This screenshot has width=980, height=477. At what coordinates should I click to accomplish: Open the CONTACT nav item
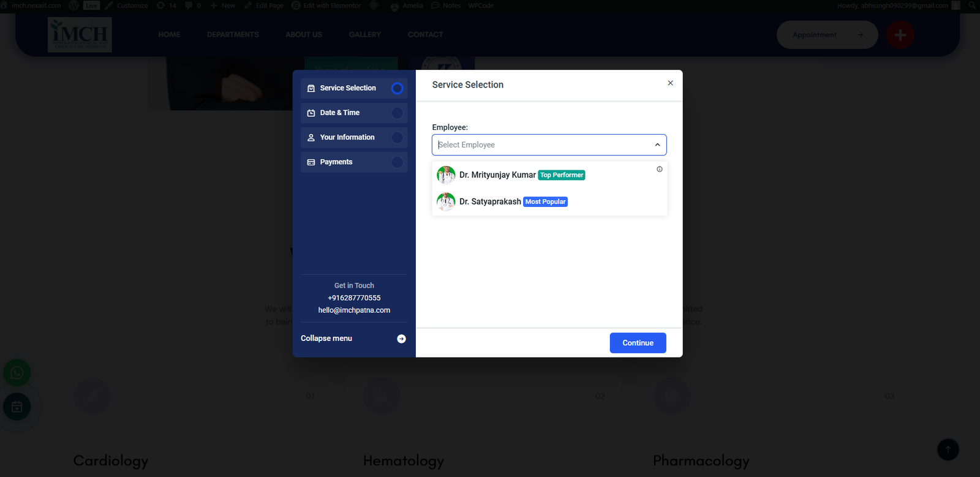(426, 35)
